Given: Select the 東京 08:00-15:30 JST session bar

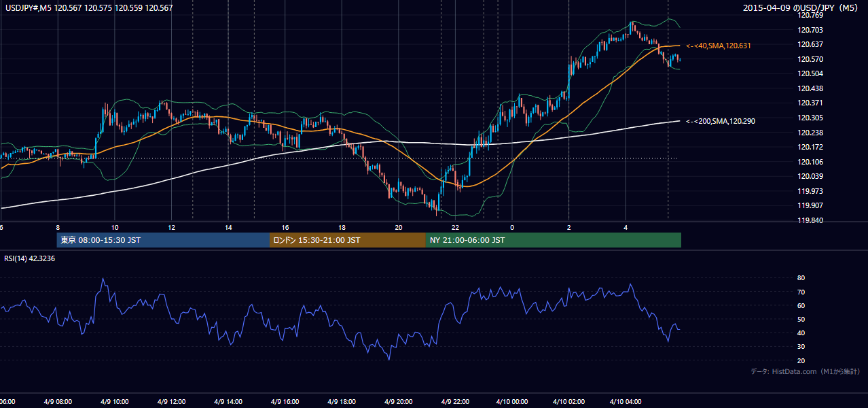Looking at the screenshot, I should point(163,240).
